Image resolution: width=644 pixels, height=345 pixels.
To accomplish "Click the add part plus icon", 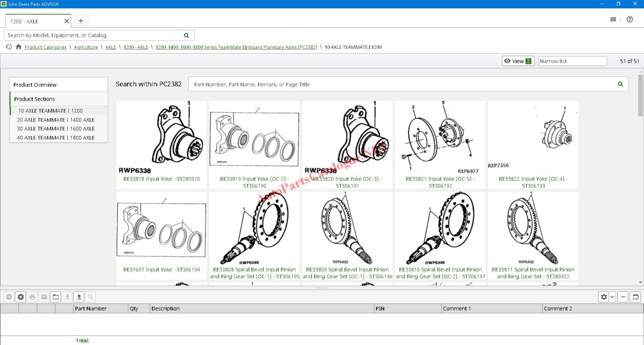I will (x=21, y=297).
